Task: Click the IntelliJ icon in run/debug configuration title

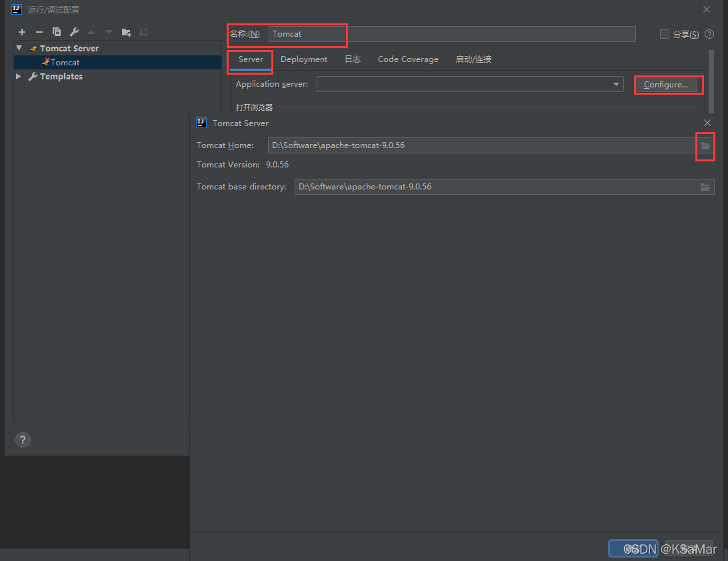Action: pyautogui.click(x=16, y=9)
